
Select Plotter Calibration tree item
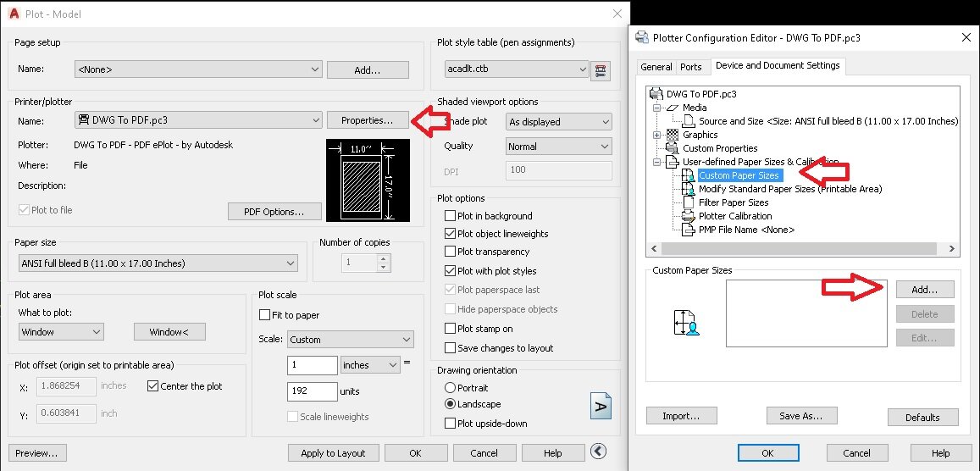pyautogui.click(x=735, y=216)
